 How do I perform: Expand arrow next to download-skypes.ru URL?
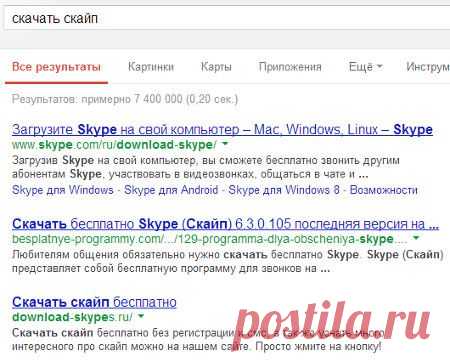pos(141,316)
